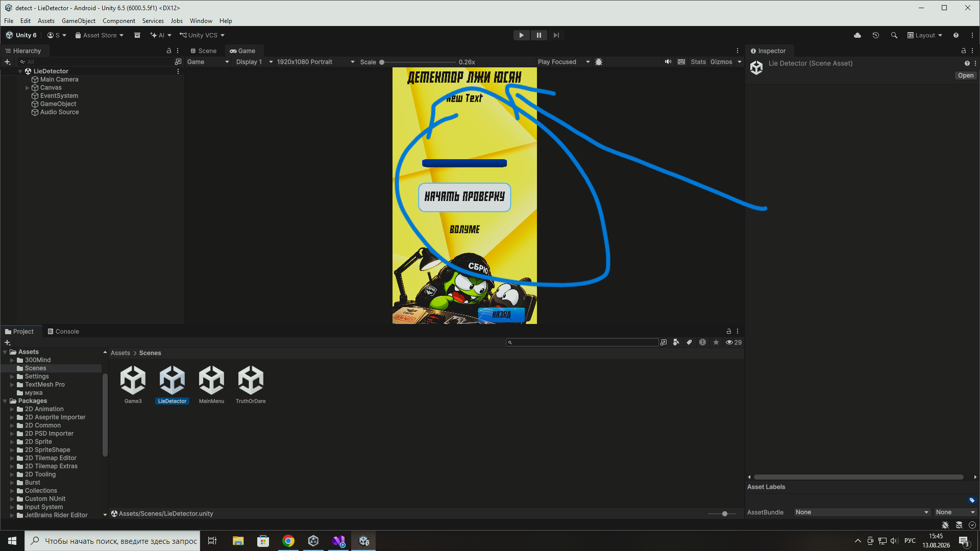This screenshot has width=980, height=551.
Task: Click the favorites star icon in Project
Action: [x=716, y=342]
